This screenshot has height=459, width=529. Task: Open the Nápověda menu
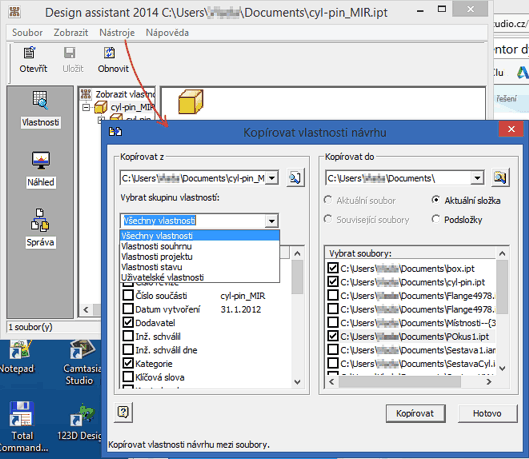pos(167,33)
